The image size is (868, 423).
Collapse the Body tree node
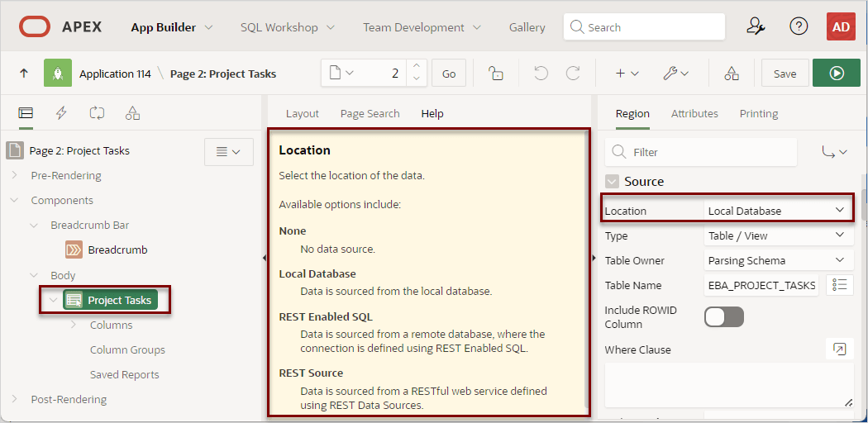point(35,275)
